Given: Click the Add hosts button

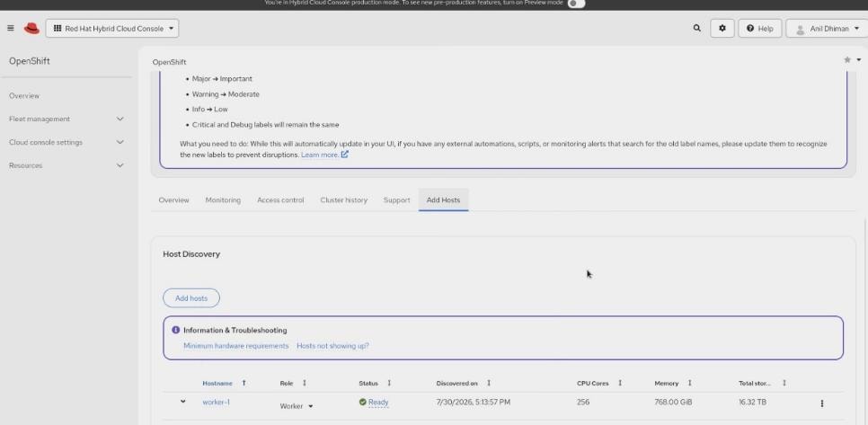Looking at the screenshot, I should click(191, 298).
